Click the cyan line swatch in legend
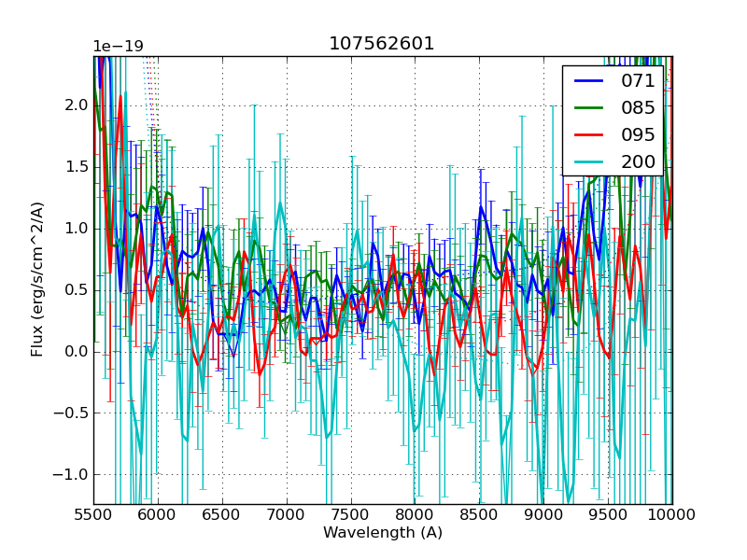This screenshot has height=560, width=747. [x=588, y=161]
